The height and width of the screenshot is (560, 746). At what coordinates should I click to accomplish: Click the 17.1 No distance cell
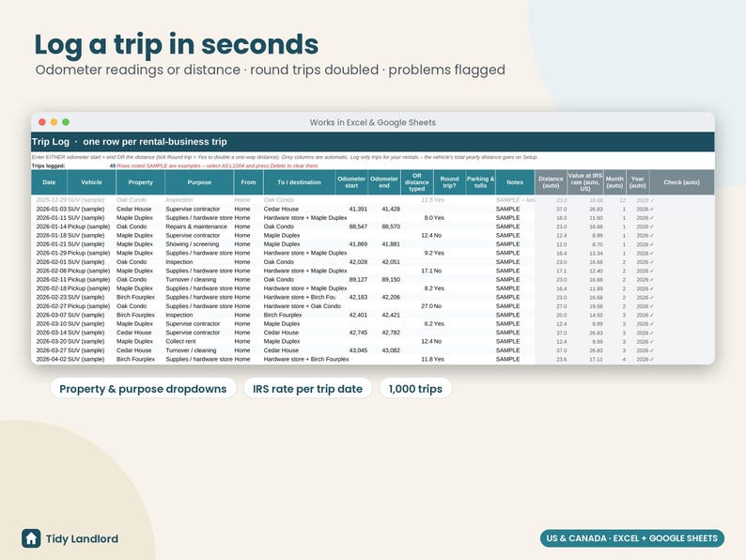tap(431, 271)
